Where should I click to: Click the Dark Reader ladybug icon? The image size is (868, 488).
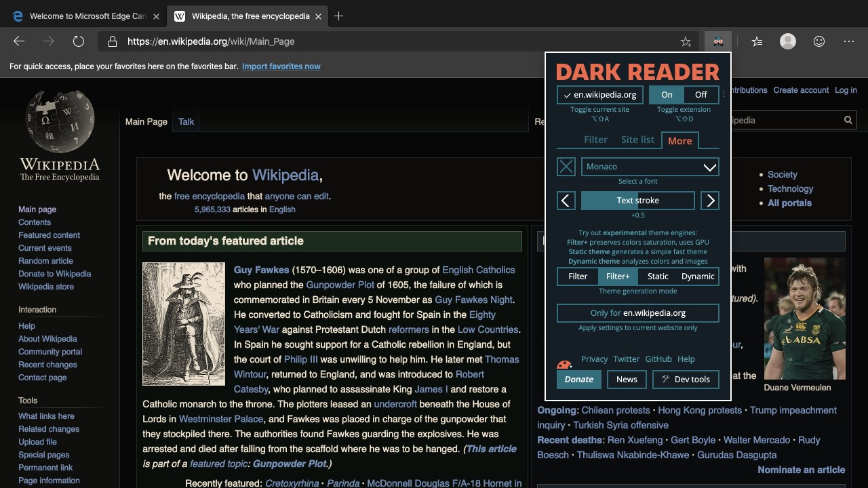564,365
